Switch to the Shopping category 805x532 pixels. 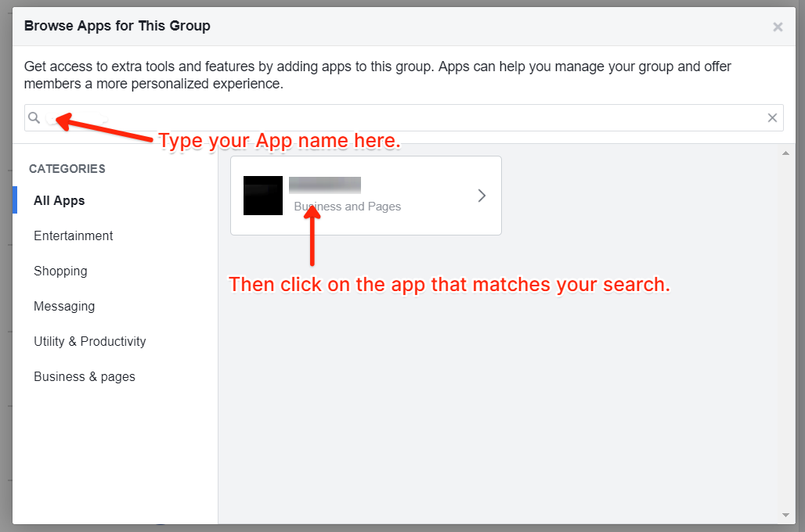(60, 271)
